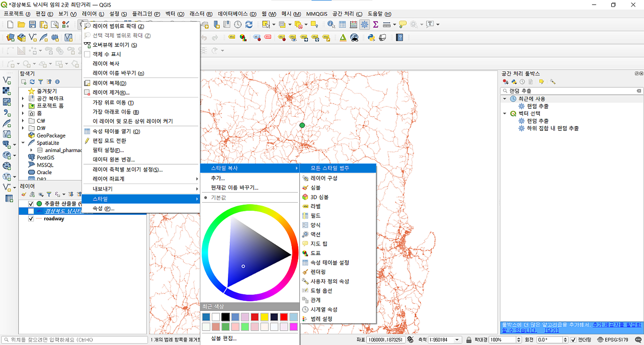Click the Add WMS Layer sidebar globe icon
The image size is (644, 345).
click(x=7, y=165)
